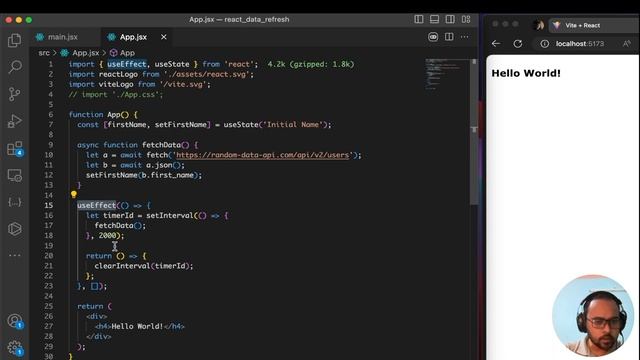This screenshot has height=360, width=640.
Task: Click the localhost:5173 address bar
Action: (580, 44)
